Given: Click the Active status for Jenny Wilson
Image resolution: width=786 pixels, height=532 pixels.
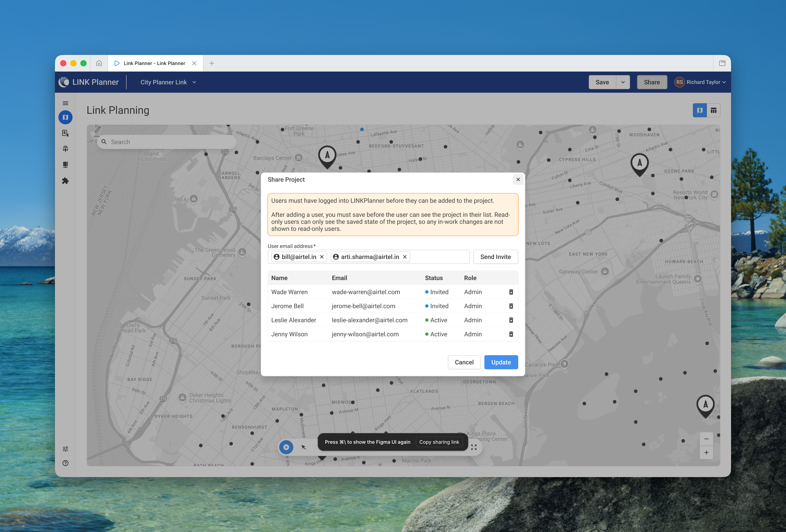Looking at the screenshot, I should click(x=436, y=334).
